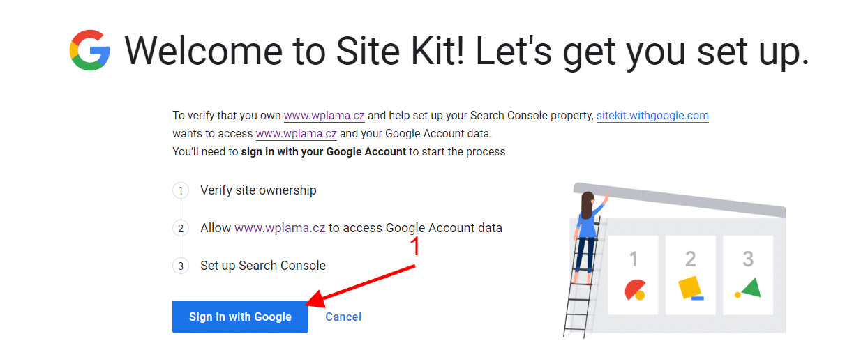
Task: Click the red number 1 annotation
Action: point(415,247)
